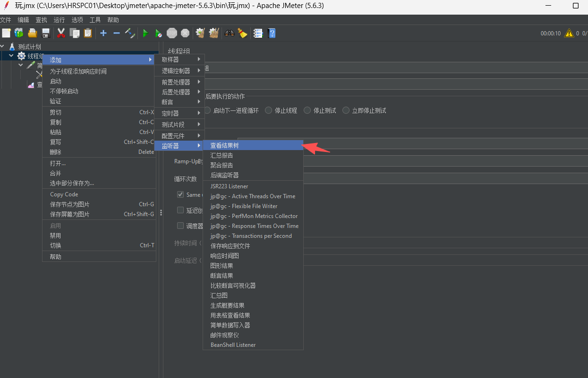Select the 启动下一进程循环 radio button
Screen dimensions: 588x378
[208, 110]
